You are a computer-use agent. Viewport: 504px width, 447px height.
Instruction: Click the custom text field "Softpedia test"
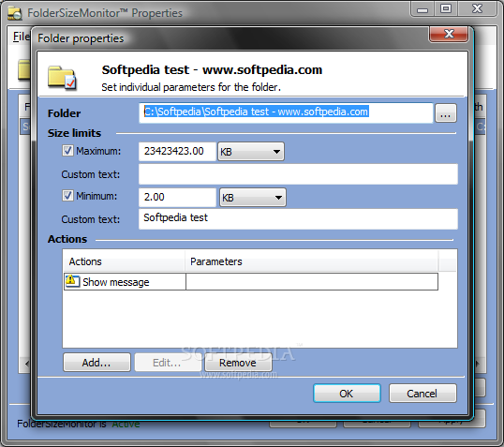pos(298,219)
